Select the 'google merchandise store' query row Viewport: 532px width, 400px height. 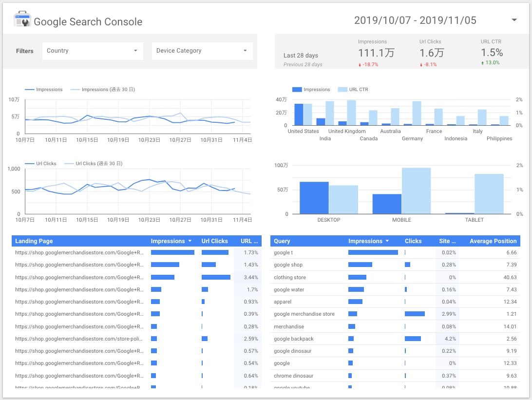[x=395, y=314]
